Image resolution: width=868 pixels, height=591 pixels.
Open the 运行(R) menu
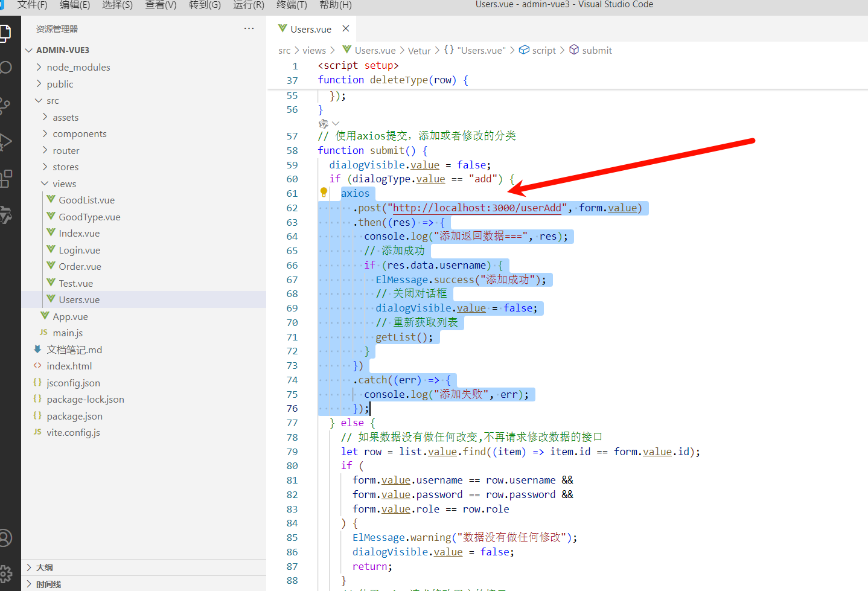(249, 5)
